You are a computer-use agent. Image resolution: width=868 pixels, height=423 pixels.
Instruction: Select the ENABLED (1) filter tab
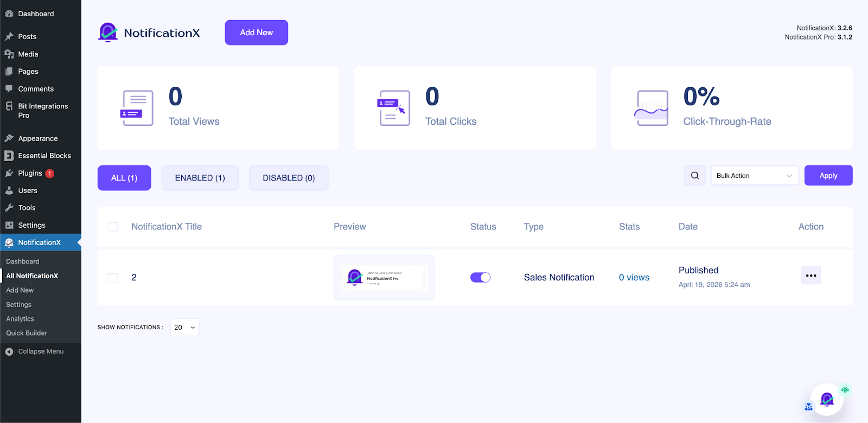pyautogui.click(x=200, y=178)
